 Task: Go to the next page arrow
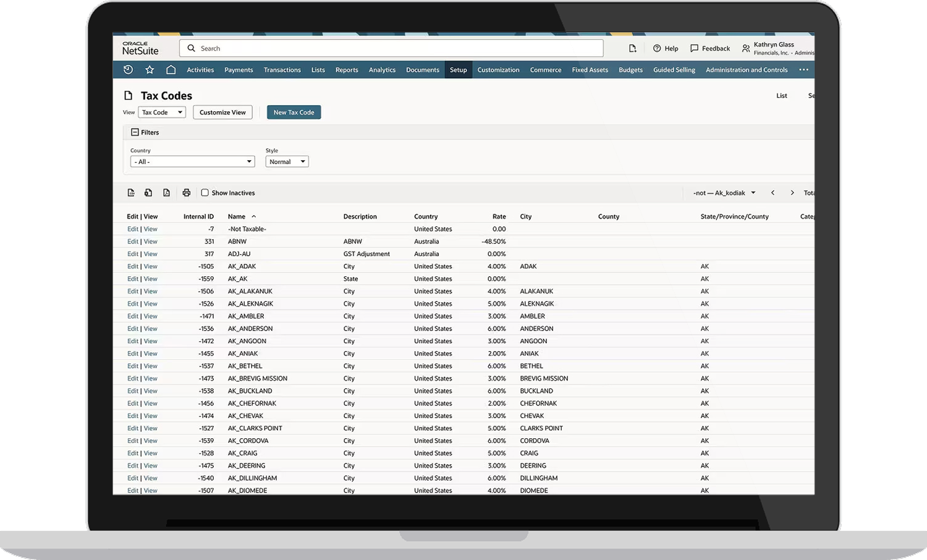click(792, 193)
